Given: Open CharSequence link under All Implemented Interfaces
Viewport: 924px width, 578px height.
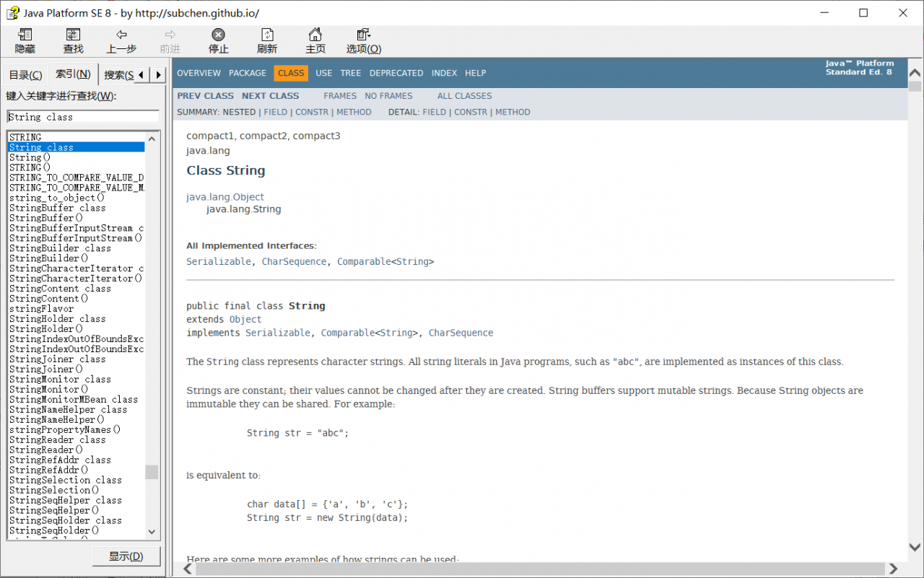Looking at the screenshot, I should [294, 262].
